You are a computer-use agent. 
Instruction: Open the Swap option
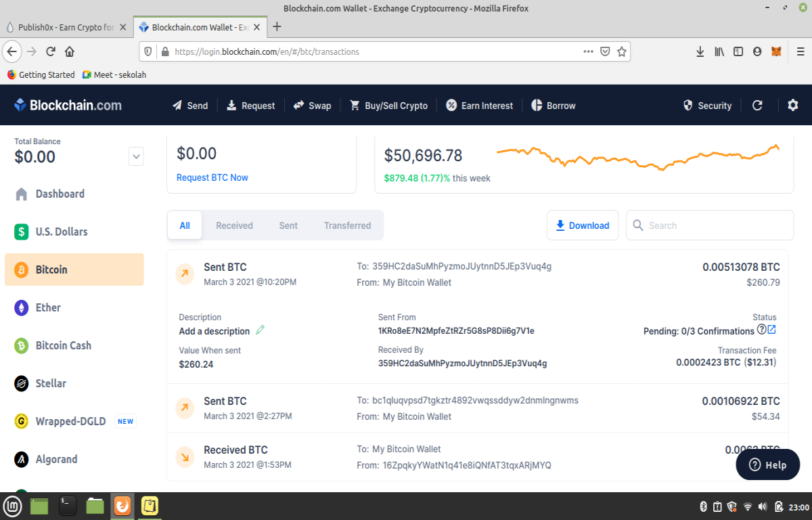312,106
